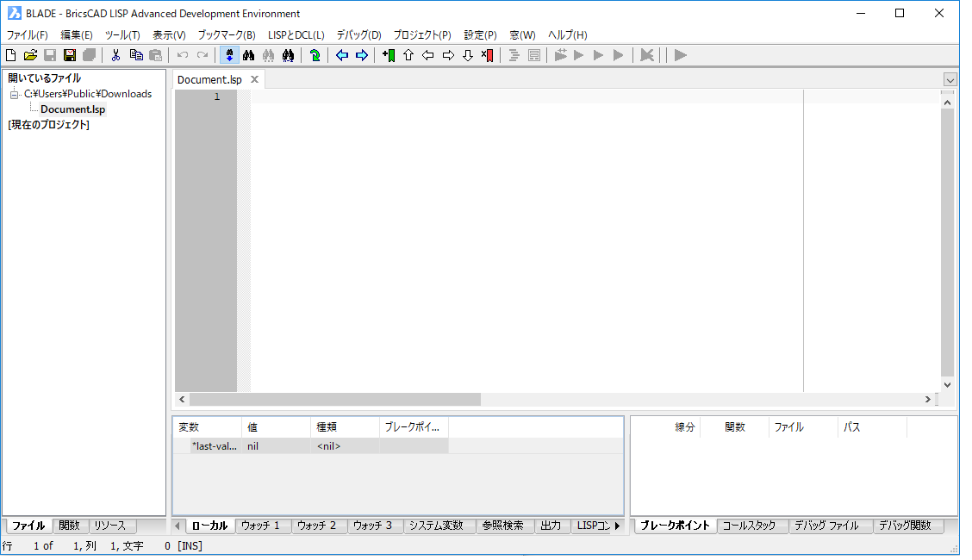Cut selection with the scissors icon

tap(115, 55)
